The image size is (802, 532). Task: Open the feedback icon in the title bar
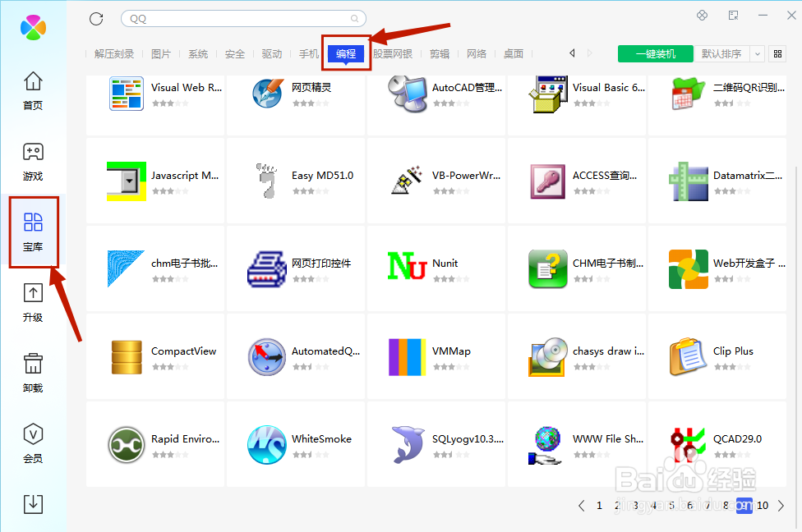(x=734, y=16)
